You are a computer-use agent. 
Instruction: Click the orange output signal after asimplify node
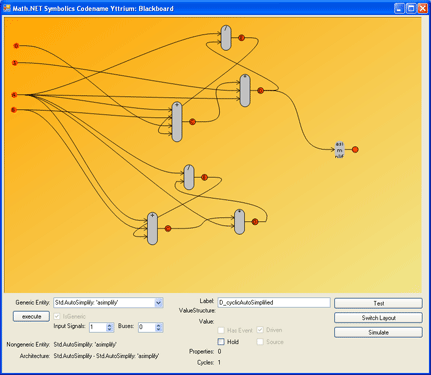tap(355, 149)
